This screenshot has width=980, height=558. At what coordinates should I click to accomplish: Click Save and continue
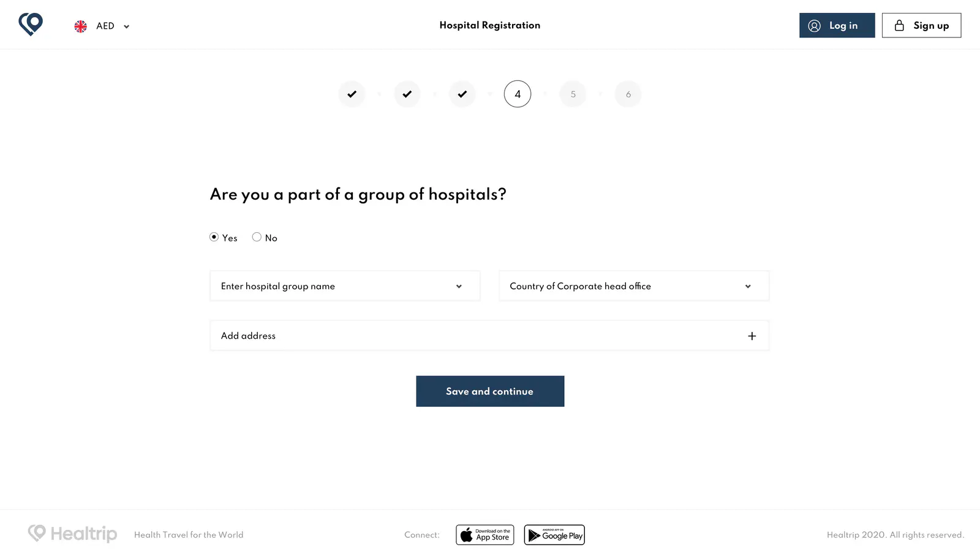tap(490, 391)
